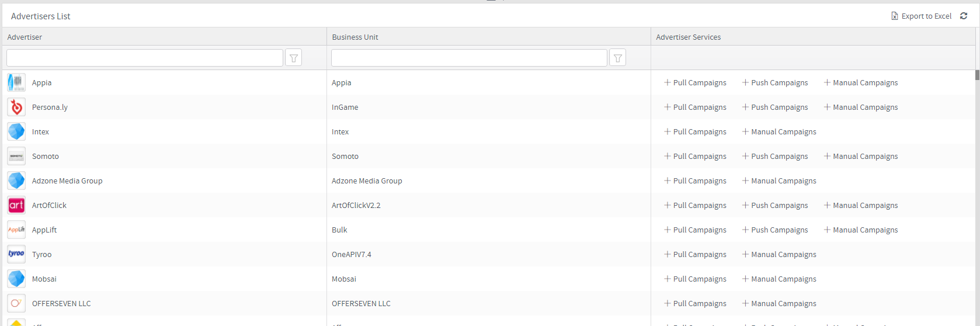Add Push Campaigns for Persona.ly
Screen dimensions: 980x326
775,107
